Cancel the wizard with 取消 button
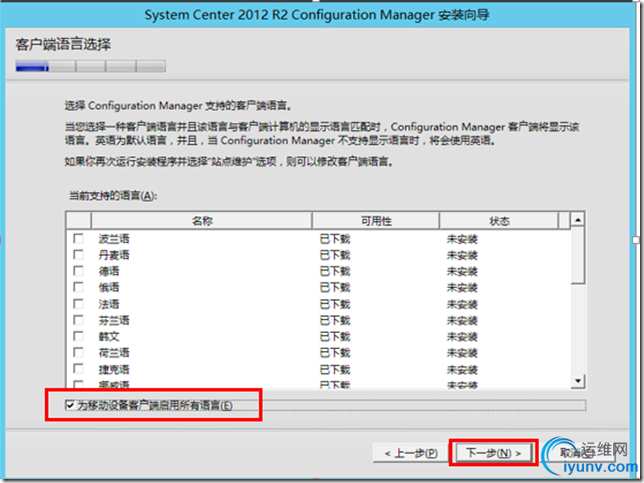644x483 pixels. 575,453
